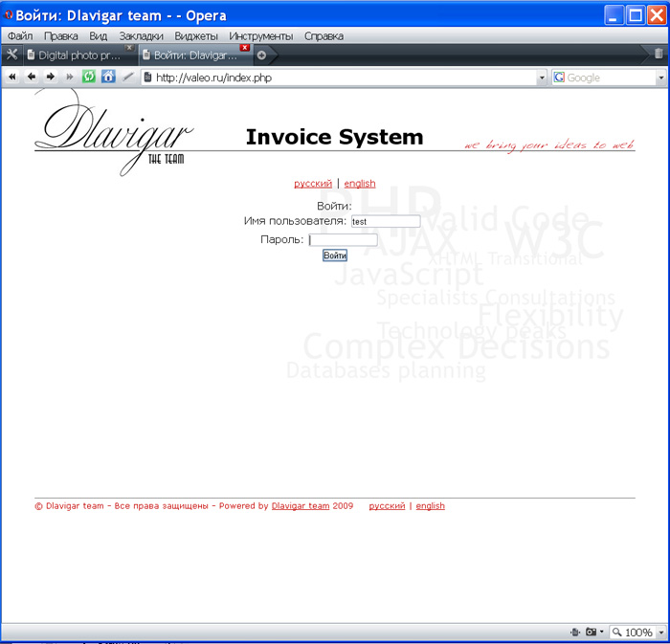This screenshot has width=670, height=644.
Task: Click the Opera icon in title bar
Action: pos(8,15)
